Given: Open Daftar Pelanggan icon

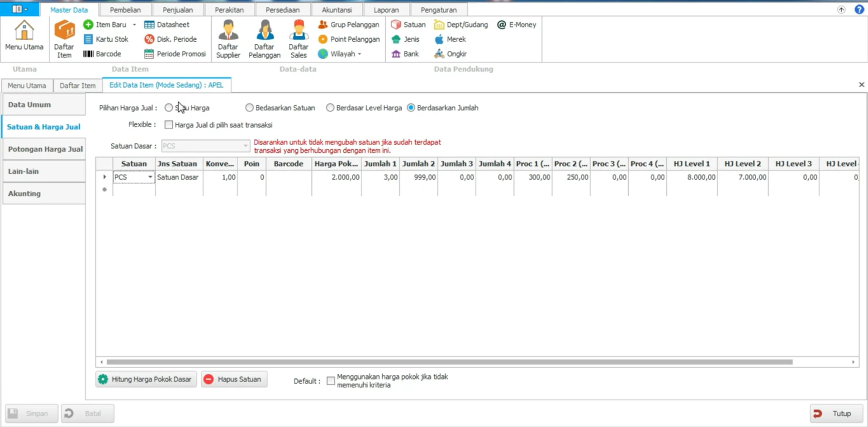Looking at the screenshot, I should [265, 39].
